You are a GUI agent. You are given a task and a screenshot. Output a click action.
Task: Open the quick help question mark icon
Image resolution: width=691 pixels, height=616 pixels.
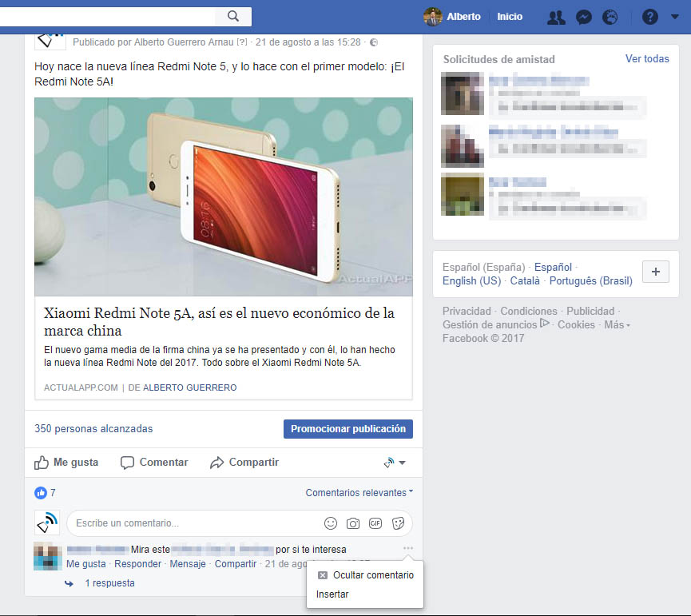pos(650,18)
